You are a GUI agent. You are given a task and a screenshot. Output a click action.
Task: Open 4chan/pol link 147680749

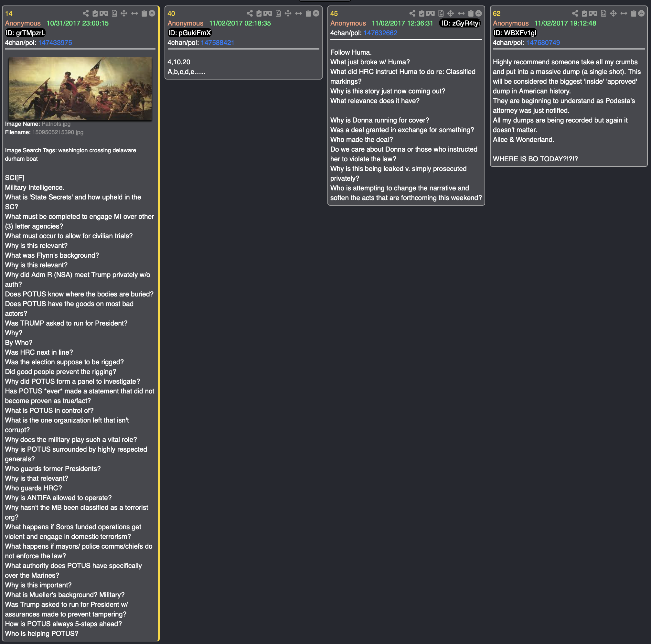point(543,43)
